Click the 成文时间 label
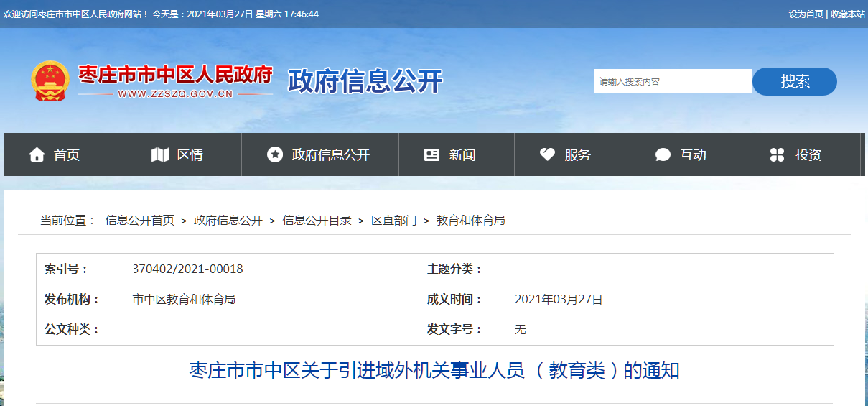This screenshot has width=868, height=406. pyautogui.click(x=454, y=300)
